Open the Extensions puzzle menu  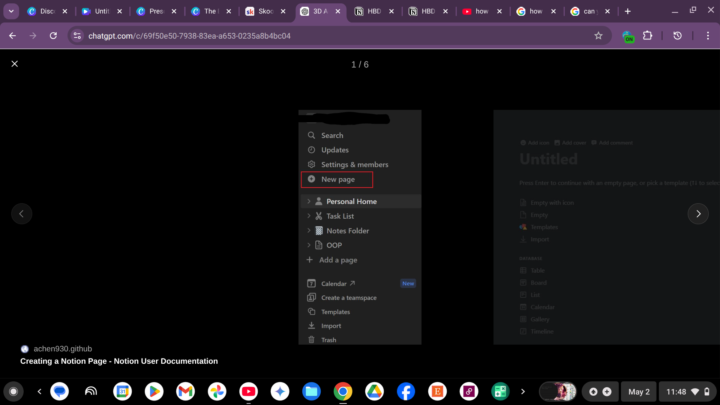click(647, 35)
